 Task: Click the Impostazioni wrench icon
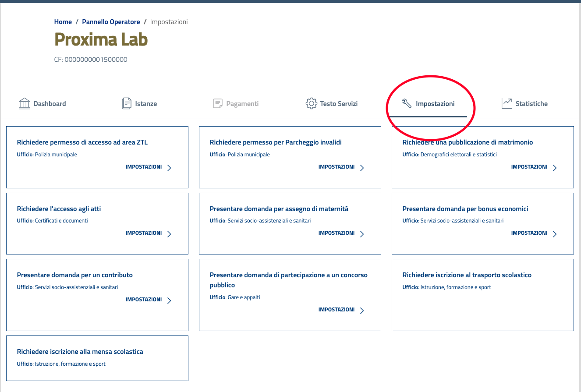pyautogui.click(x=407, y=104)
